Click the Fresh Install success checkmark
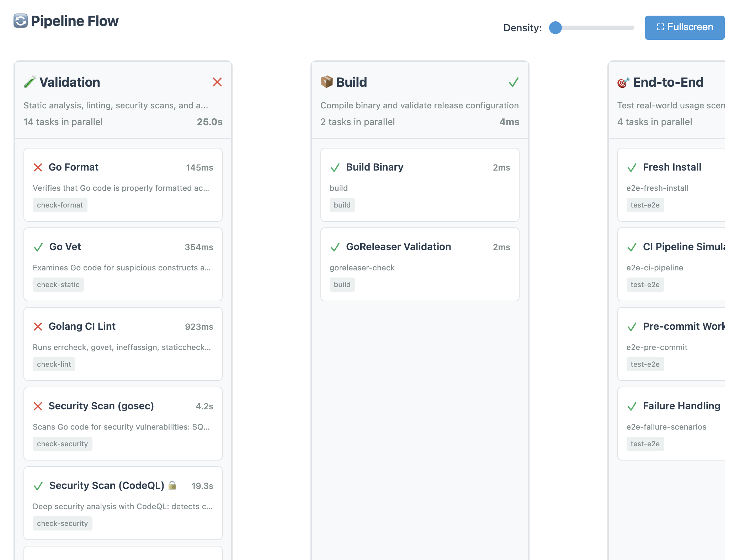 [632, 167]
